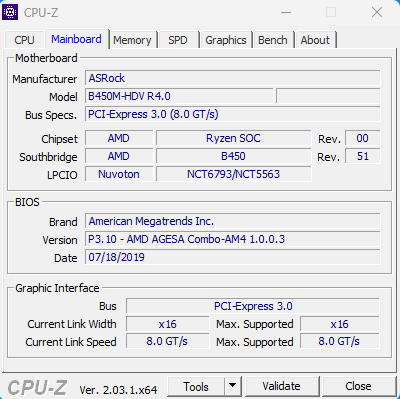This screenshot has width=400, height=399.
Task: Click the Chipset AMD vendor field
Action: point(119,138)
